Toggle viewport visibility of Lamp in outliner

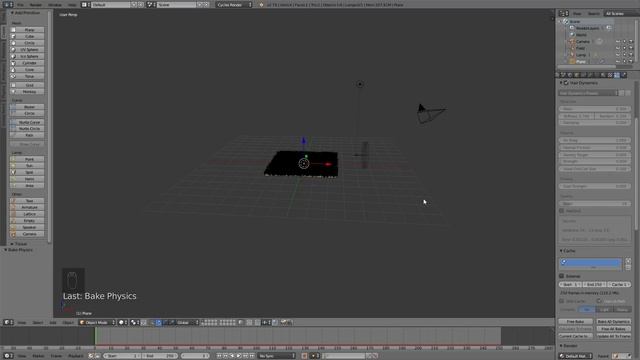pyautogui.click(x=618, y=55)
